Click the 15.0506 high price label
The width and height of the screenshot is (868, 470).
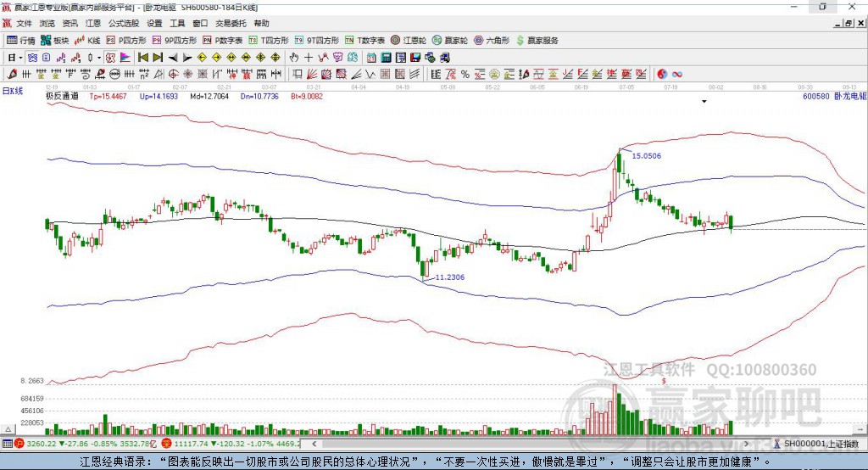point(646,156)
